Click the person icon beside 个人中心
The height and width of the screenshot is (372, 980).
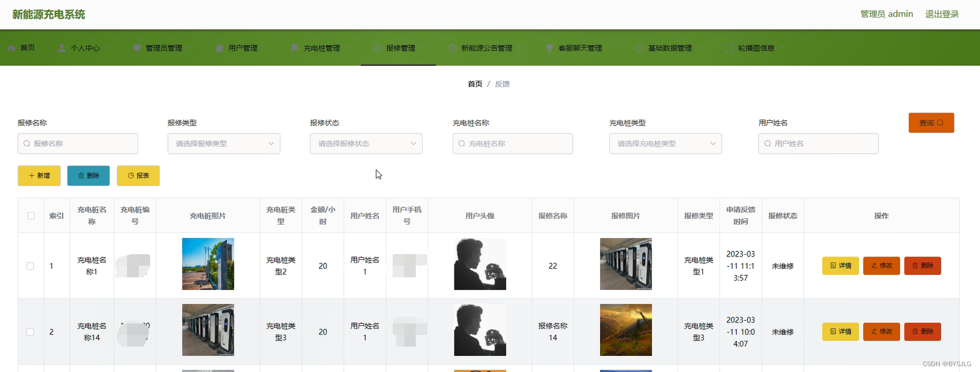[62, 49]
